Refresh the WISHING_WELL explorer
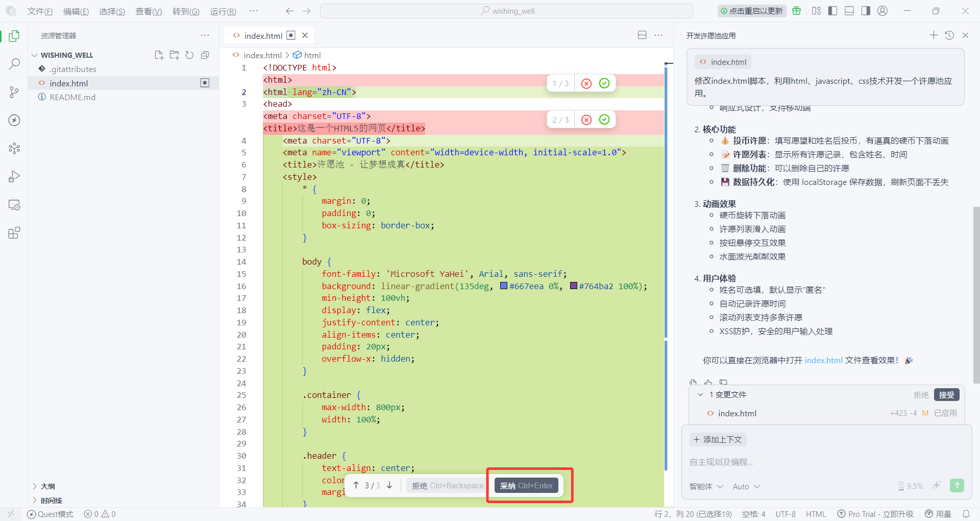This screenshot has width=980, height=521. [x=189, y=55]
